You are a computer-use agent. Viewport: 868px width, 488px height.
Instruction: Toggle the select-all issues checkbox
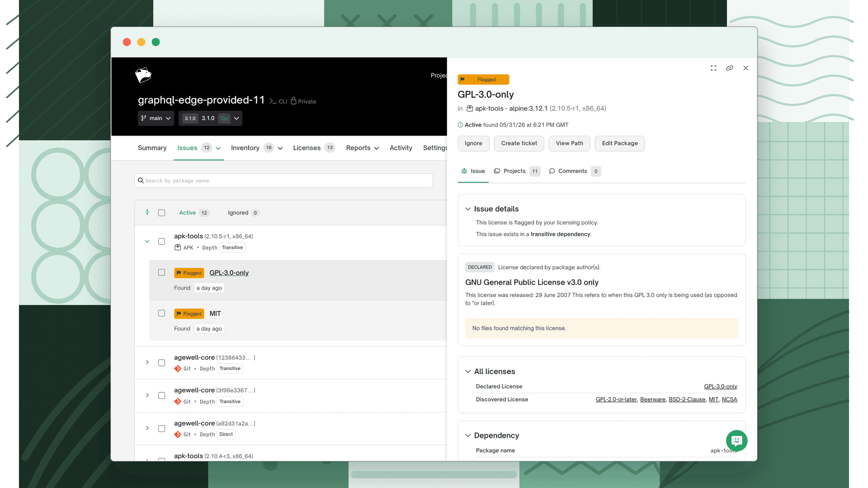(x=161, y=213)
